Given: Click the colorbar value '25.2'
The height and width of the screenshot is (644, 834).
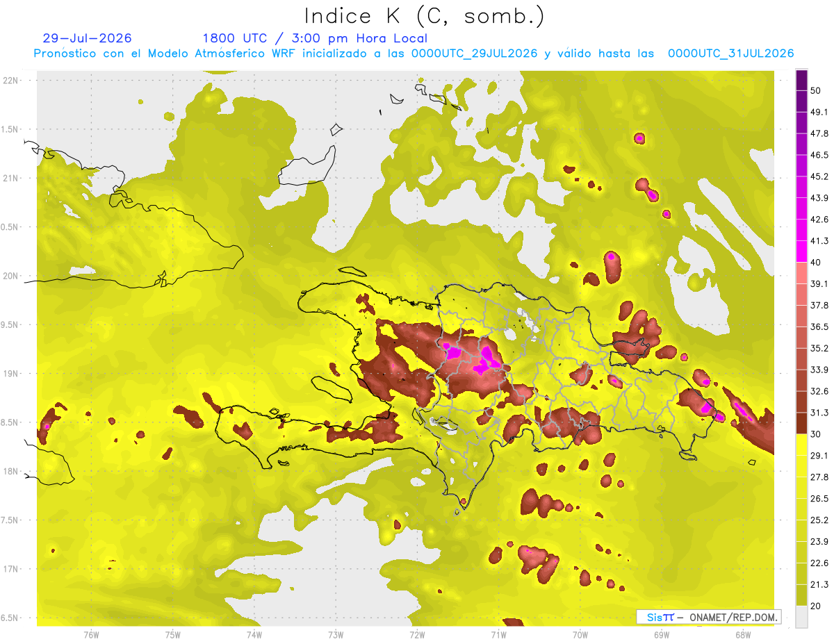Looking at the screenshot, I should coord(819,520).
